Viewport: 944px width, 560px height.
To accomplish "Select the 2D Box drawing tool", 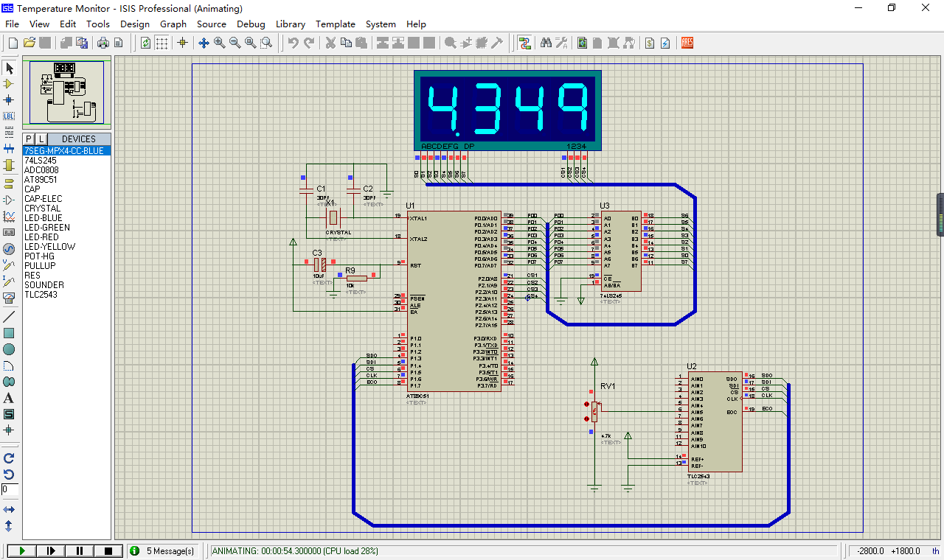I will tap(10, 333).
